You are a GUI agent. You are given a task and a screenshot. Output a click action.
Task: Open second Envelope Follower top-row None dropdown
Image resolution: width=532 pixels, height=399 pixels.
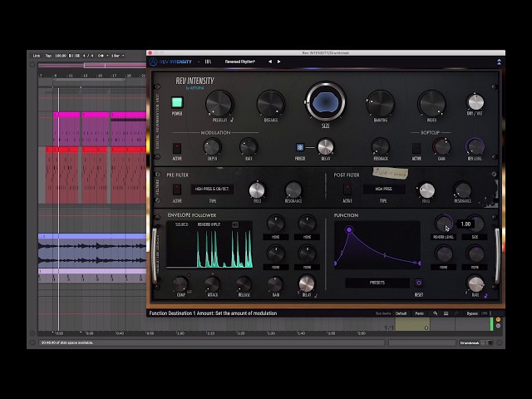point(307,237)
